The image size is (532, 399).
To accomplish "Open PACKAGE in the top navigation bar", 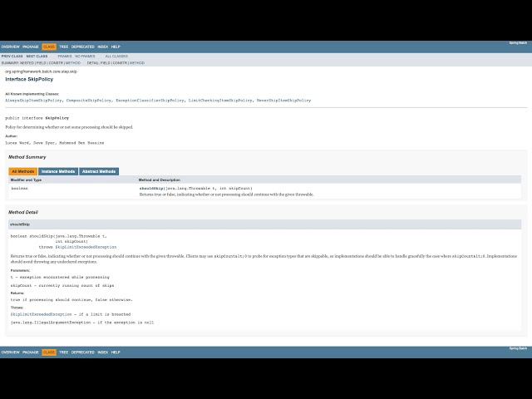I will [31, 47].
